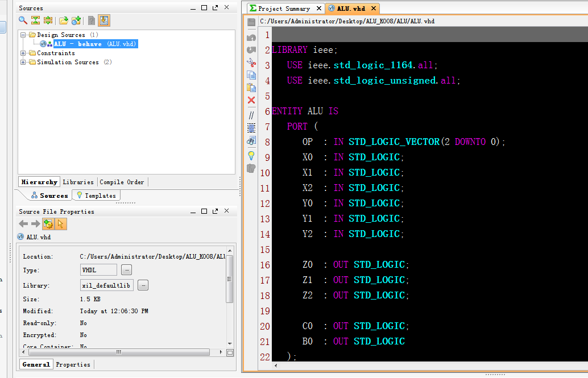Toggle the gear icon button in Source File Properties
The width and height of the screenshot is (588, 378).
48,224
